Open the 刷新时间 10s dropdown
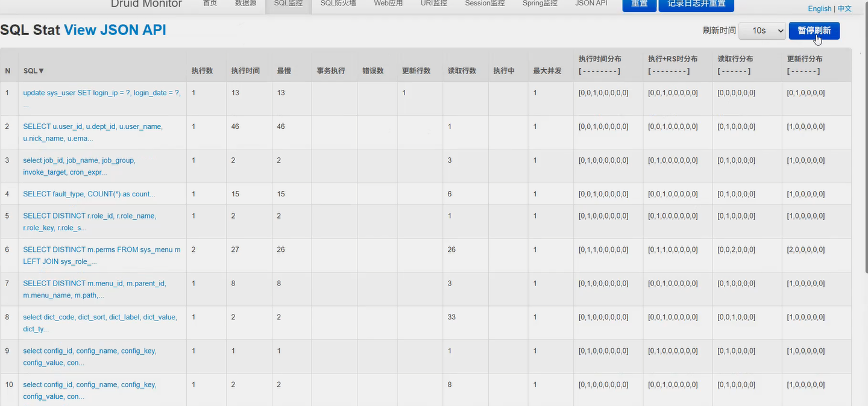Screen dimensions: 868x406 pyautogui.click(x=762, y=31)
